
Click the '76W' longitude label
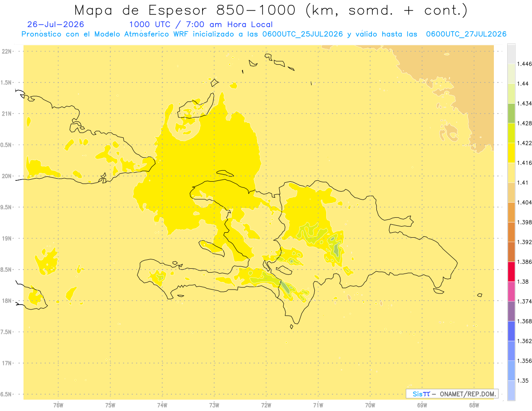(x=58, y=406)
